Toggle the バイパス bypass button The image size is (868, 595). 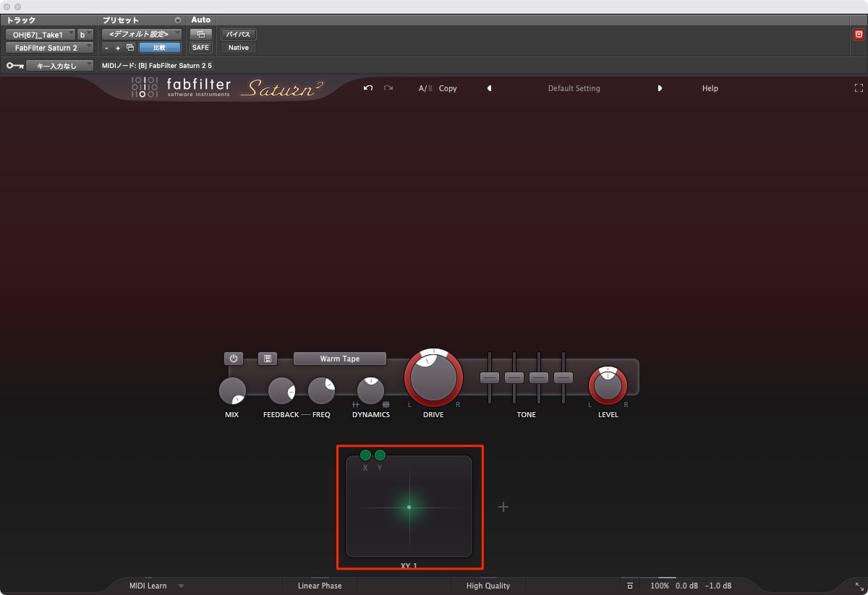coord(238,34)
